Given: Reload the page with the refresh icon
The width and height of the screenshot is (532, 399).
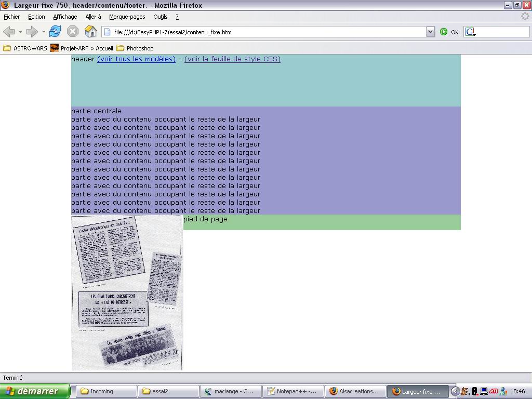Looking at the screenshot, I should click(x=55, y=32).
